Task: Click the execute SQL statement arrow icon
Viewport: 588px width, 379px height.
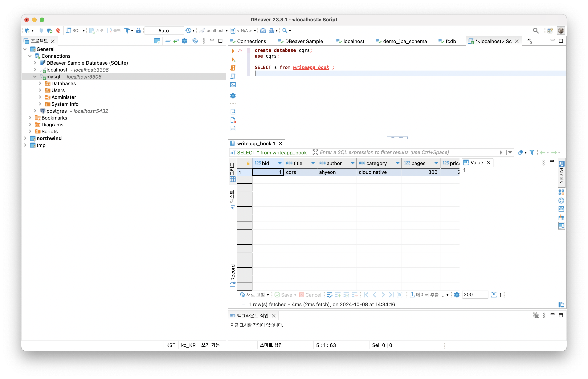Action: (233, 51)
